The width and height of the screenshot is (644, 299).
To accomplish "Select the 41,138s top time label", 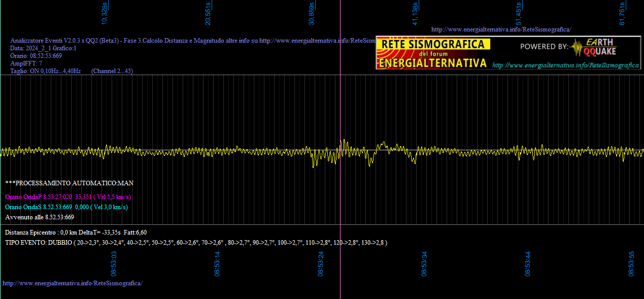I will [x=416, y=13].
